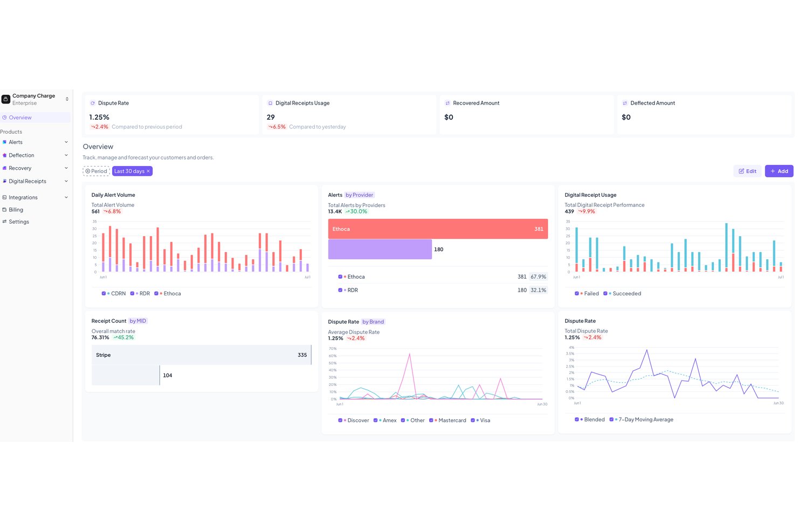Toggle the RDR checkbox in Daily Alert Volume

pos(132,294)
